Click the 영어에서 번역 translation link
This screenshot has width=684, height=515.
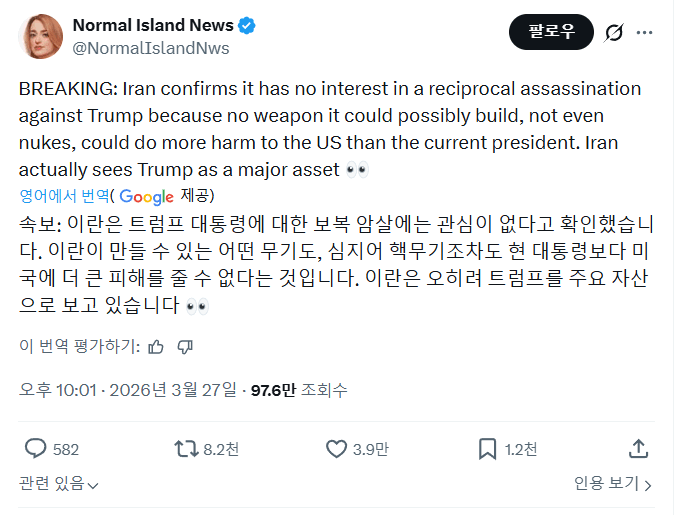pos(64,195)
